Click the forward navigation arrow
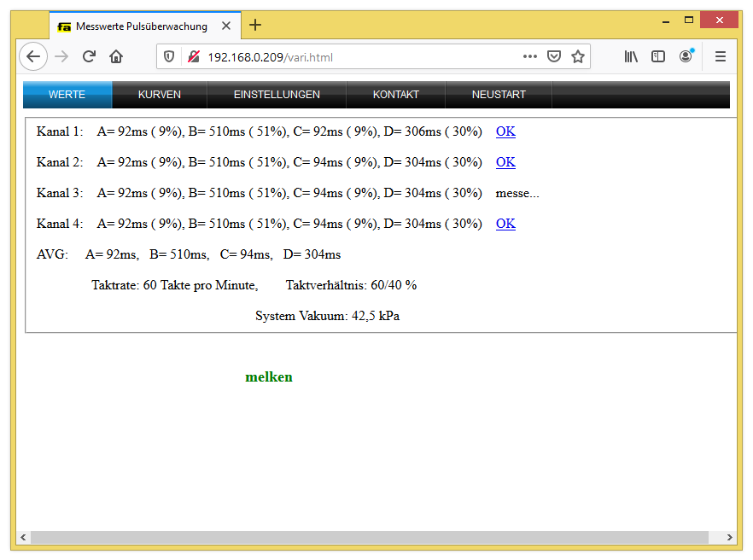Image resolution: width=753 pixels, height=560 pixels. click(61, 56)
